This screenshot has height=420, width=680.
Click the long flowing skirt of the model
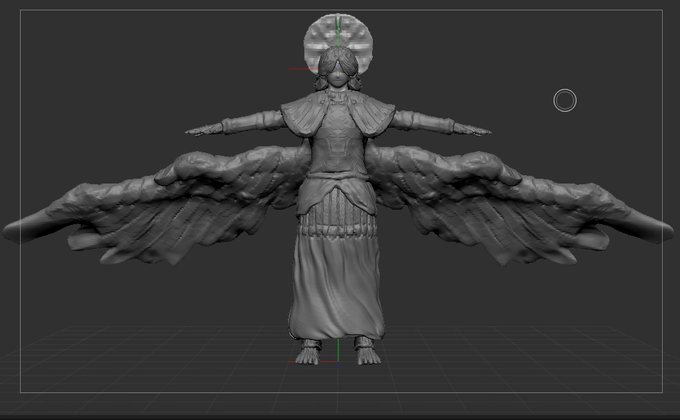(337, 286)
